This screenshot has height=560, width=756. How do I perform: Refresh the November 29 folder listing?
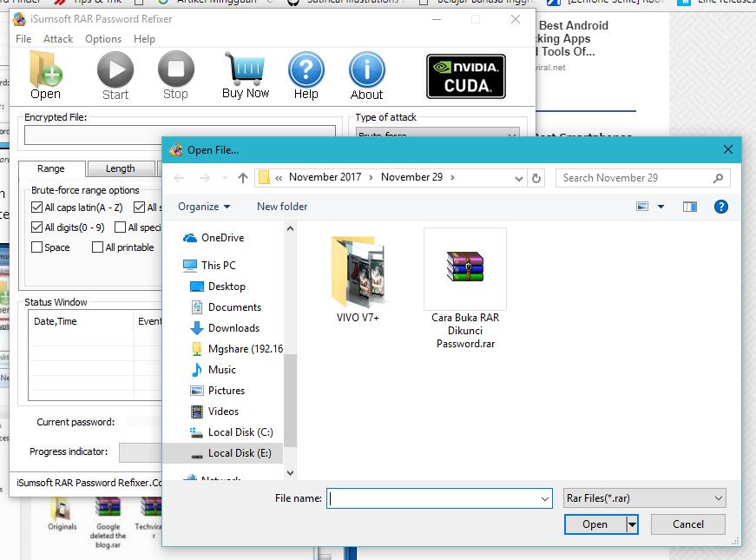536,178
